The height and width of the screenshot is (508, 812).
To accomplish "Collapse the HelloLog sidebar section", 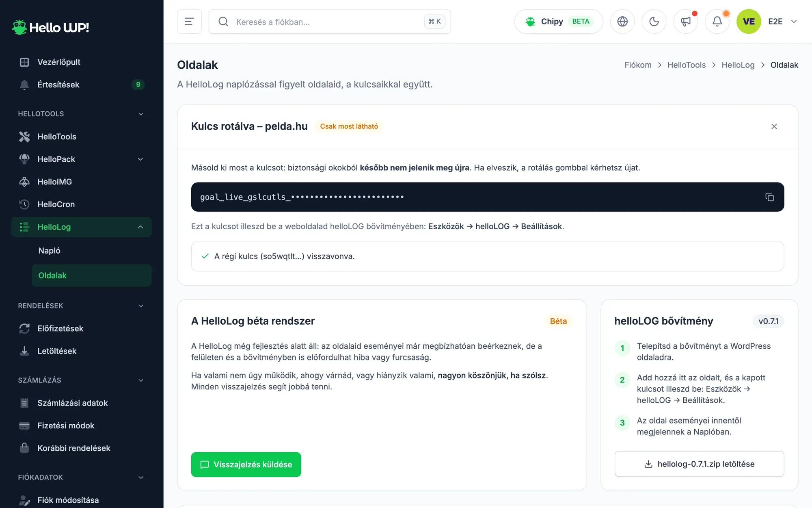I will 140,227.
